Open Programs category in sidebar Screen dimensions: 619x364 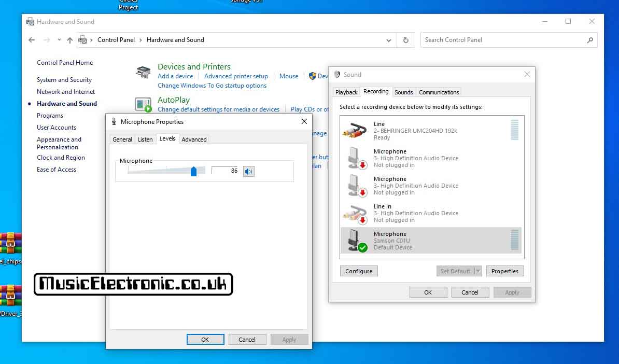tap(50, 116)
